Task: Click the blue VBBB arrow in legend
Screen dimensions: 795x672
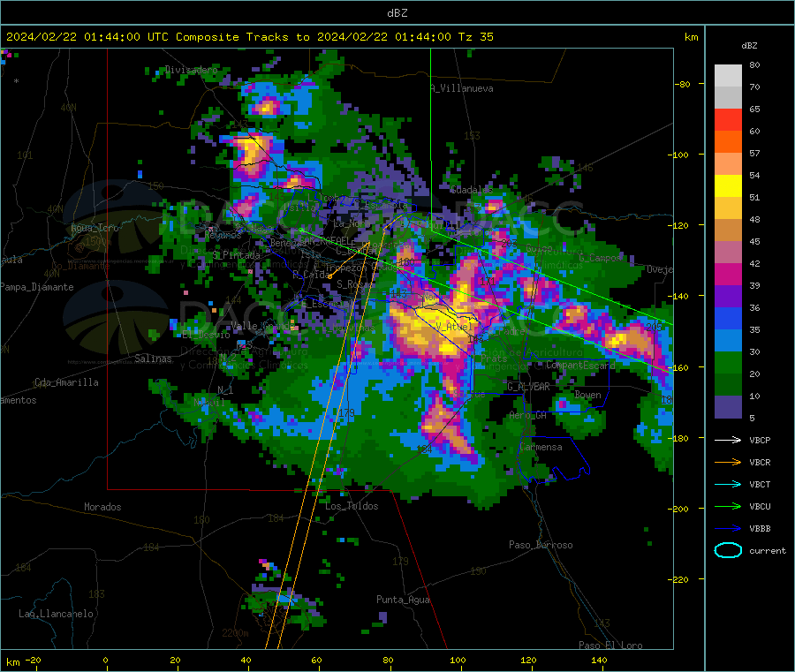Action: [728, 528]
